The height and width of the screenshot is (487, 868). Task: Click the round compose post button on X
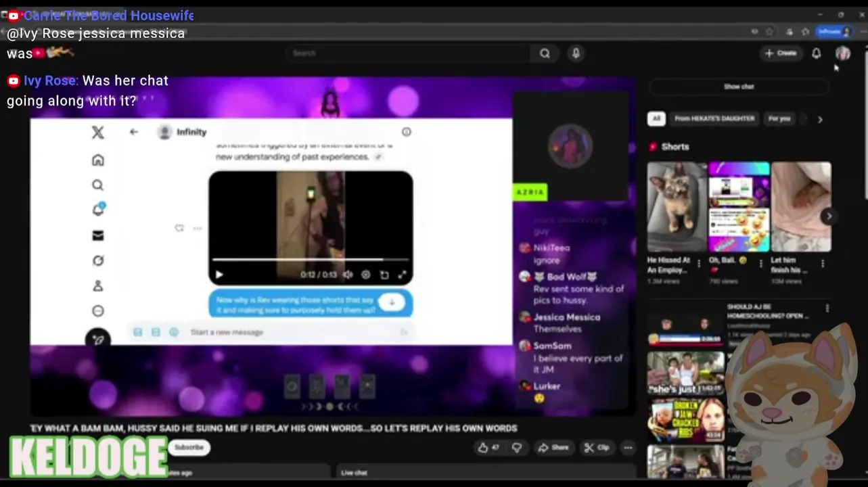[x=98, y=339]
